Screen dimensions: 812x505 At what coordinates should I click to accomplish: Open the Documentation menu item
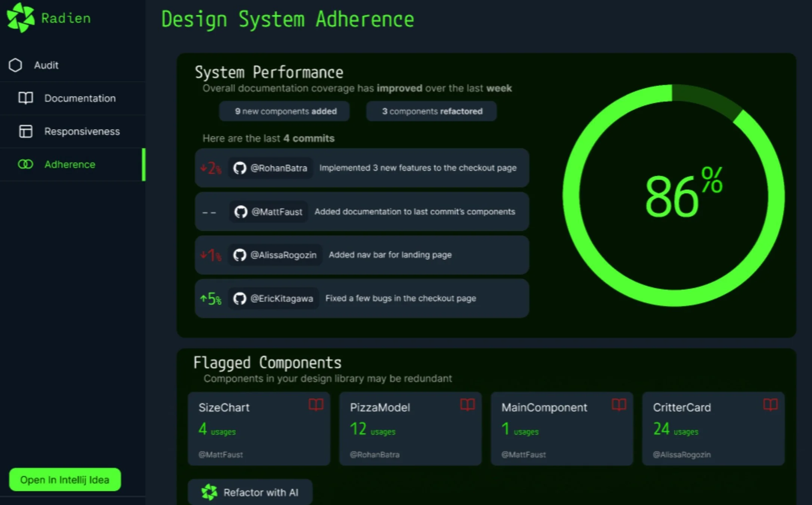click(80, 98)
